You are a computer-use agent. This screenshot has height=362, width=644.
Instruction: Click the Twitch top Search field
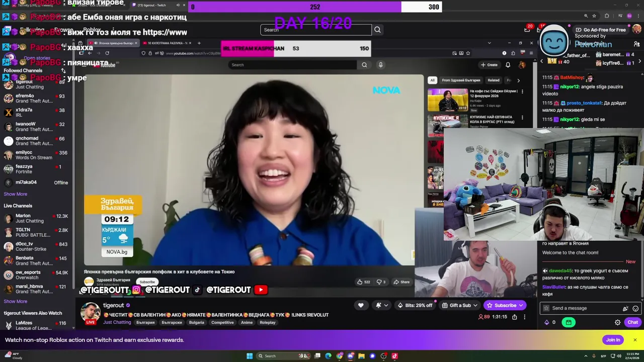coord(316,30)
